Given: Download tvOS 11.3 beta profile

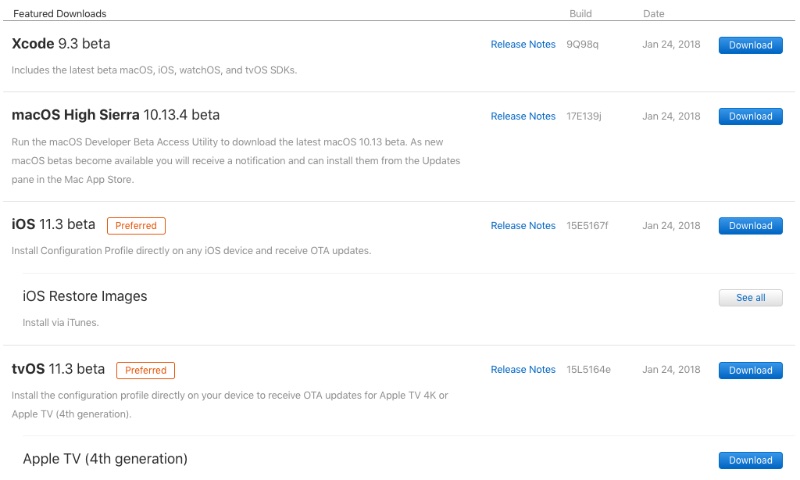Looking at the screenshot, I should coord(750,370).
